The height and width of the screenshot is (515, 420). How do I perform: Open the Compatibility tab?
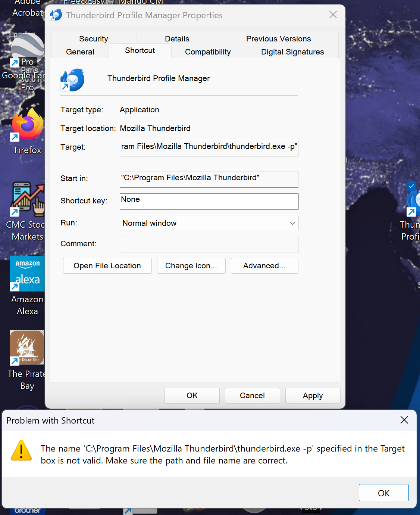click(208, 52)
